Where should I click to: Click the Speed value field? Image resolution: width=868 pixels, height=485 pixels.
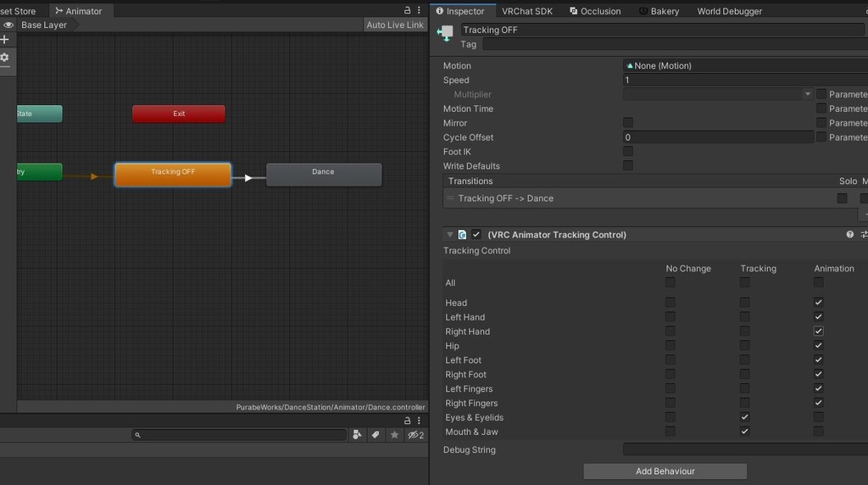click(x=745, y=80)
